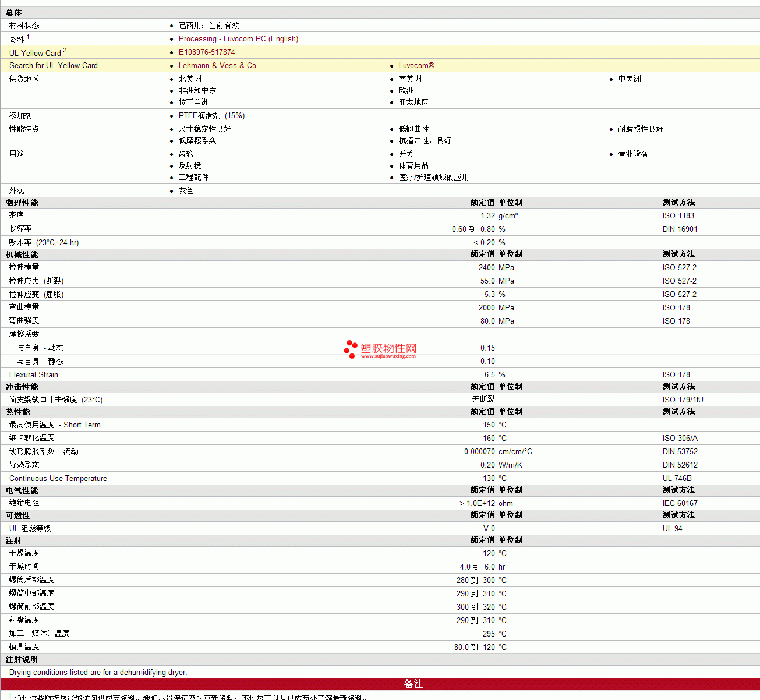
Task: Click the 拉丁美洲 region entry
Action: click(194, 102)
